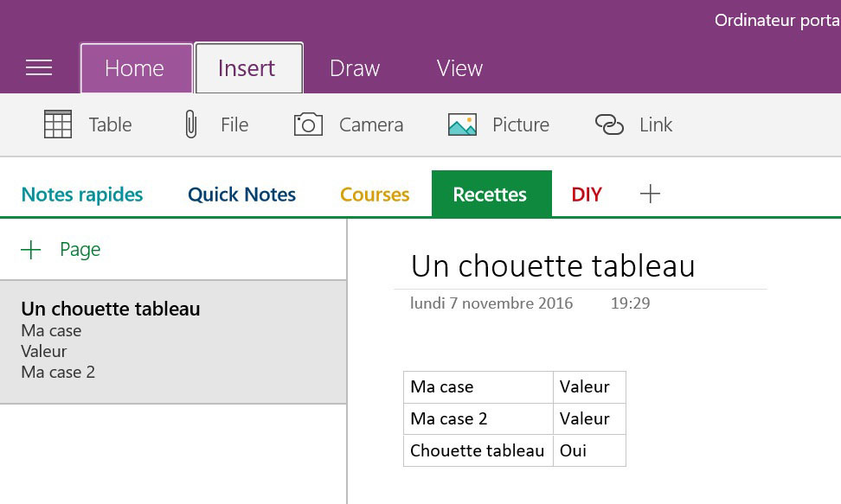Click the Camera icon
Image resolution: width=841 pixels, height=504 pixels.
[308, 124]
